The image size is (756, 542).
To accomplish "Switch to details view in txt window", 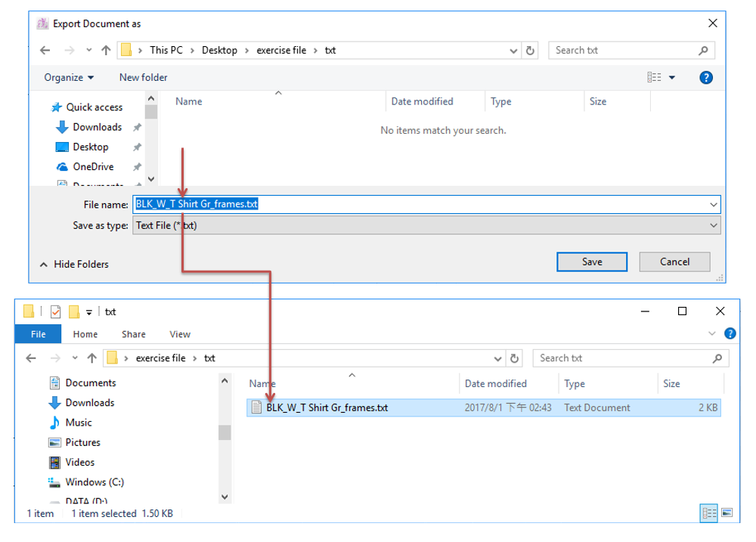I will click(709, 513).
